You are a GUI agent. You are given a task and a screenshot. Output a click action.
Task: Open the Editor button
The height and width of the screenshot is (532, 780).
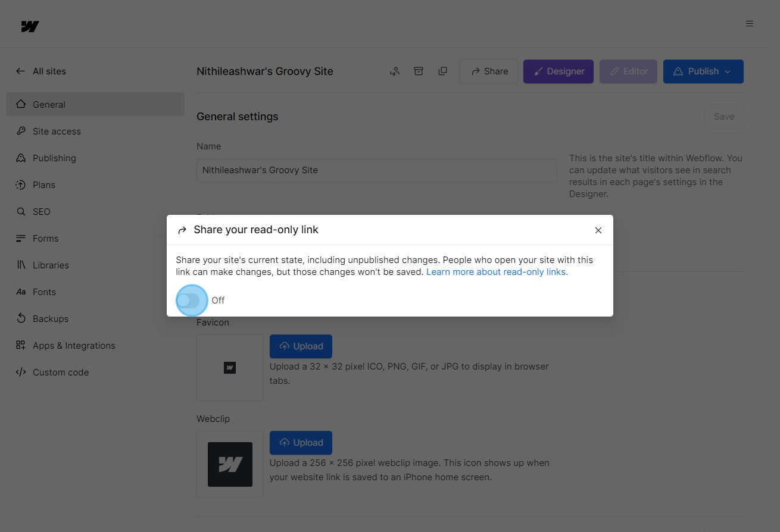(x=628, y=71)
